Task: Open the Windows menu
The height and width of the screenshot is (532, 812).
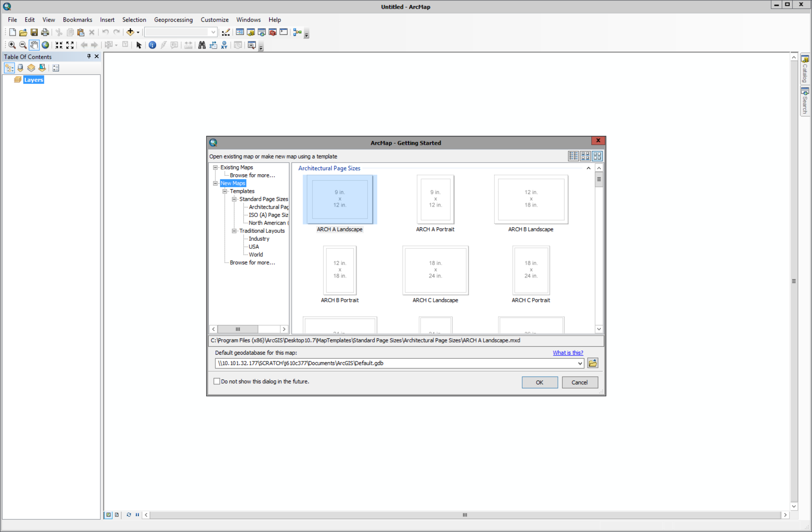Action: point(248,19)
